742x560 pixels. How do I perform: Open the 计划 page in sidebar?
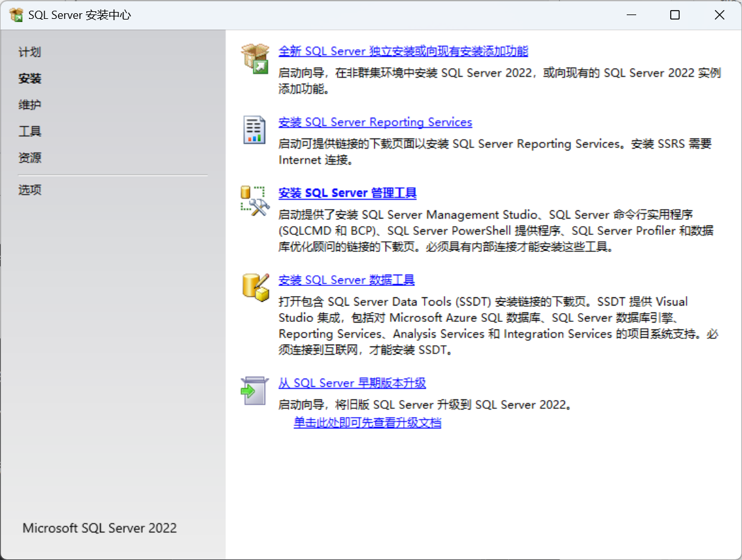[30, 52]
